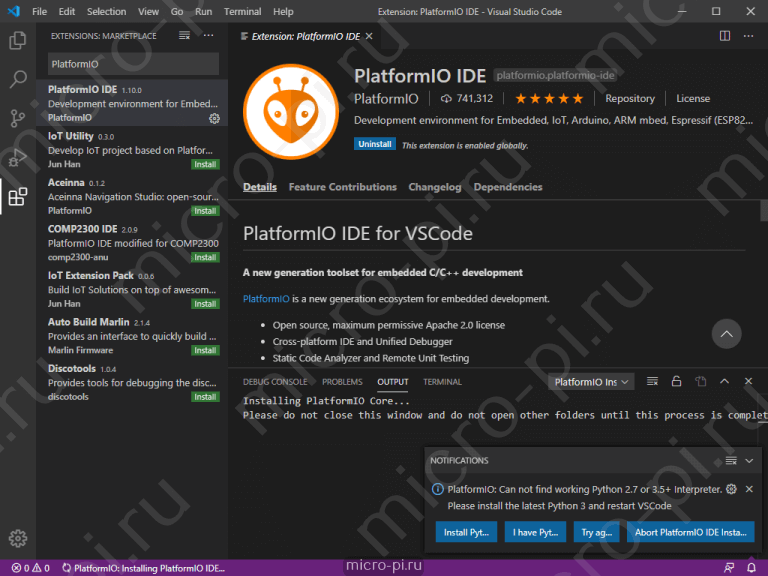768x576 pixels.
Task: Switch to the Changelog tab
Action: pos(435,187)
